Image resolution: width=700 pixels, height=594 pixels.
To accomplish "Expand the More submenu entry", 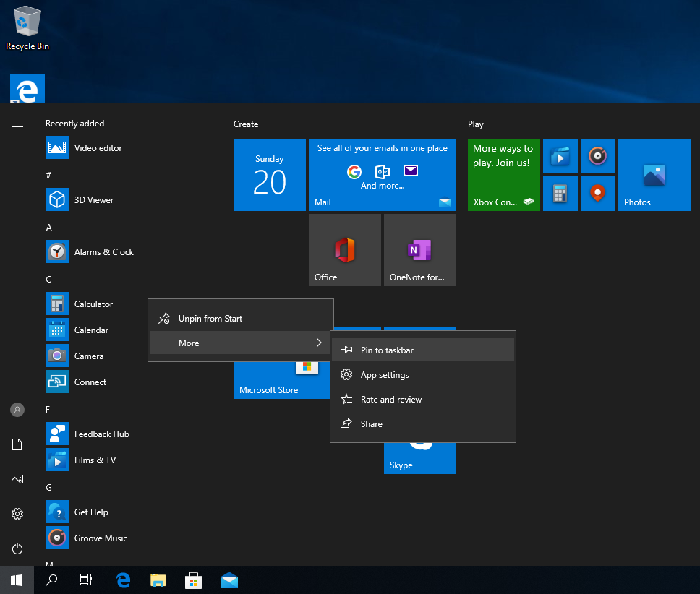I will pyautogui.click(x=241, y=343).
